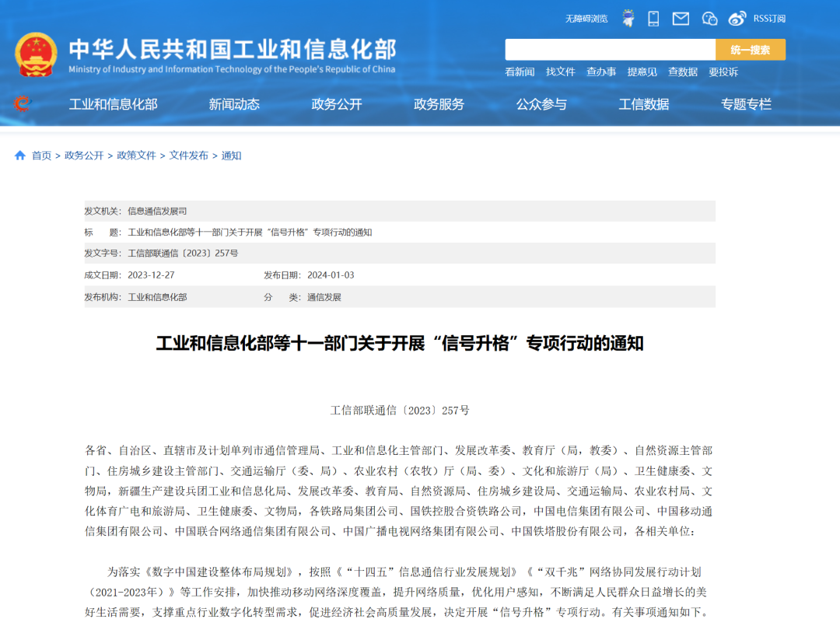The image size is (840, 633).
Task: Open 无障碍浏览 accessibility mode
Action: (587, 18)
